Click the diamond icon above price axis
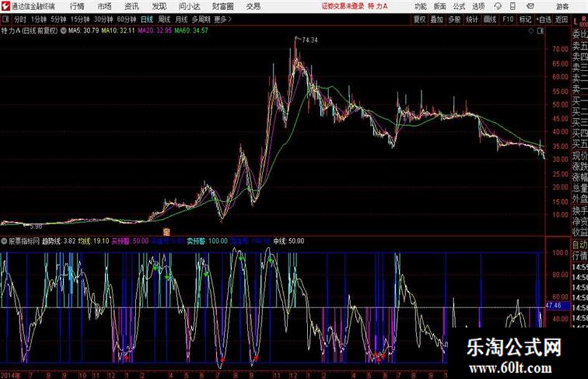The image size is (588, 379). pyautogui.click(x=531, y=31)
